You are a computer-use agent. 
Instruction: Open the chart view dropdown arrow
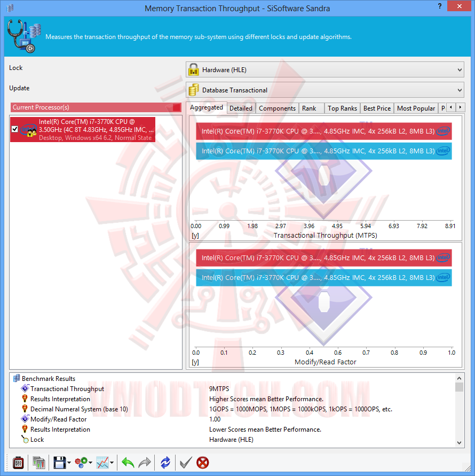112,463
